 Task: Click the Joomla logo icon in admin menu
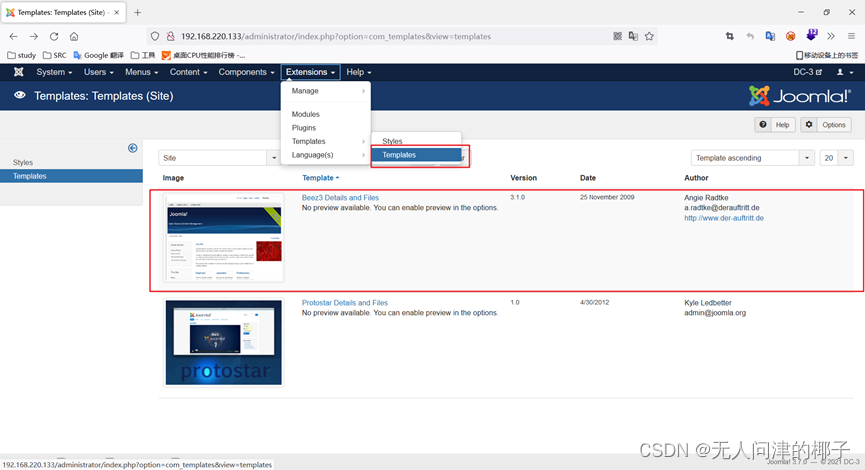coord(18,72)
